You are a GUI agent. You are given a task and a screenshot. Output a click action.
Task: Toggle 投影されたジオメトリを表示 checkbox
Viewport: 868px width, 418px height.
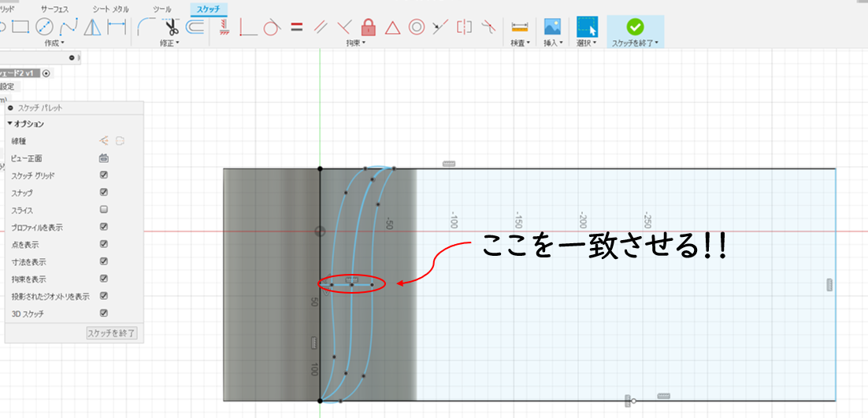(x=103, y=296)
